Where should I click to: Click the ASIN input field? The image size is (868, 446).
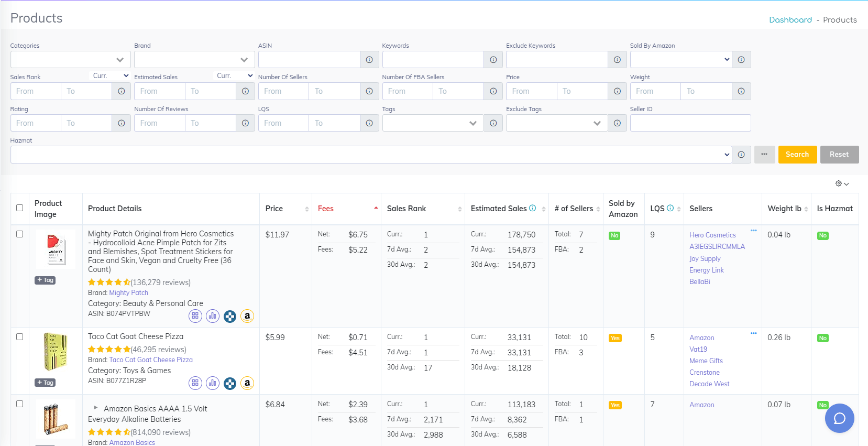[x=309, y=60]
